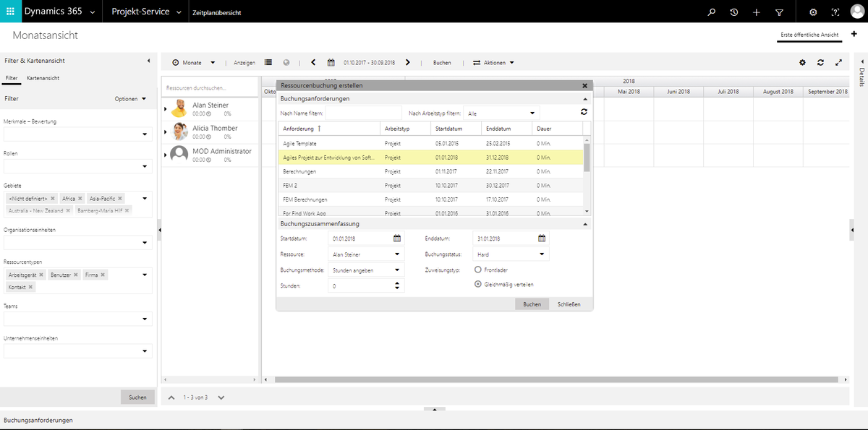Toggle full screen expand arrows icon
The image size is (868, 430).
coord(838,63)
